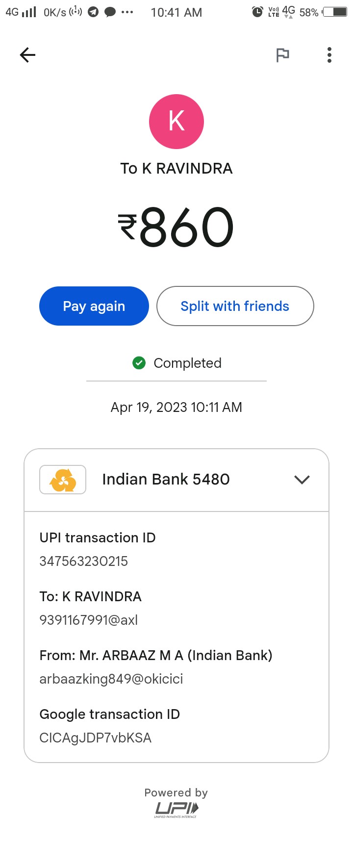Tap the Indian Bank 5480 label

coord(166,479)
